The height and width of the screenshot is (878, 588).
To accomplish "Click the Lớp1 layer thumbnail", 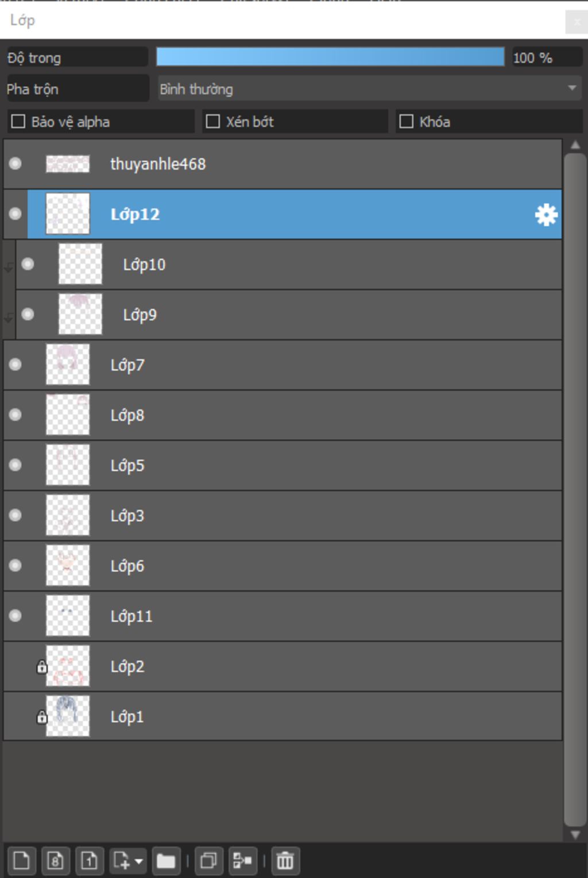I will click(68, 716).
